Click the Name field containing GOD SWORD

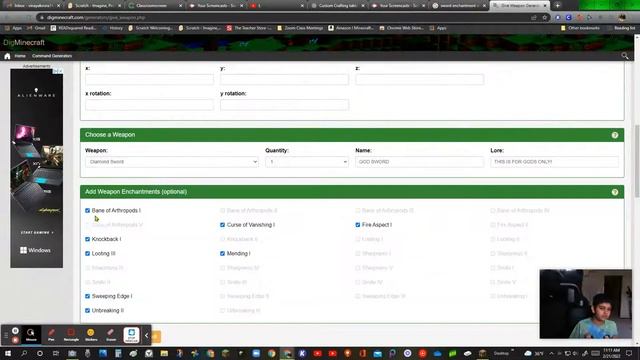pyautogui.click(x=419, y=162)
